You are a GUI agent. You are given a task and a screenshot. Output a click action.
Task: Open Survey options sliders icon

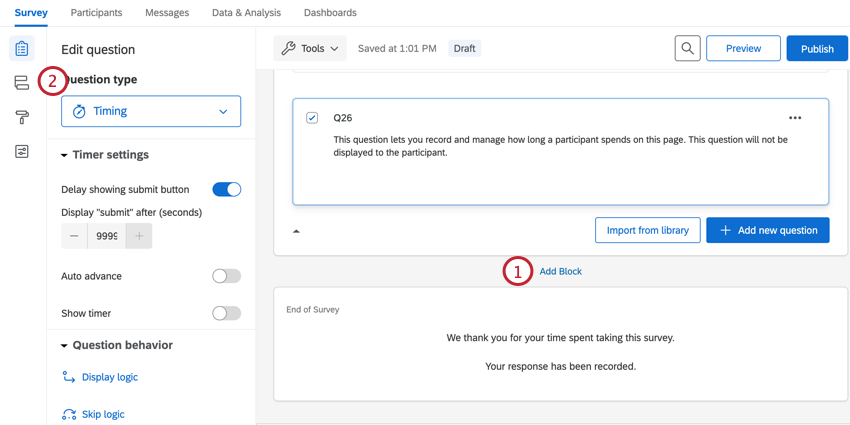[x=22, y=152]
